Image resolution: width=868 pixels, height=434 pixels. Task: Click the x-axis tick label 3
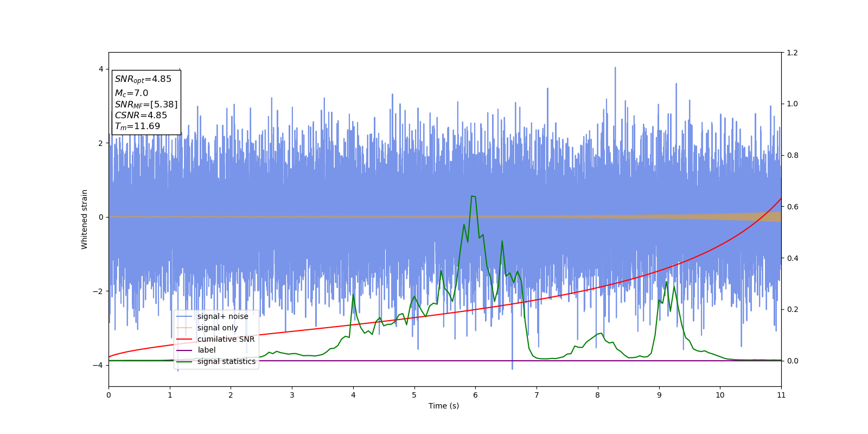tap(292, 395)
